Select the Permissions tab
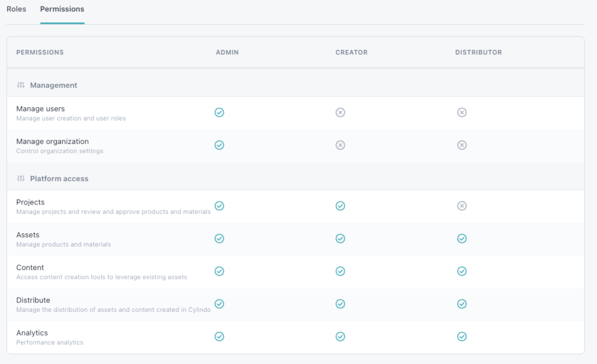The width and height of the screenshot is (597, 364). click(62, 9)
